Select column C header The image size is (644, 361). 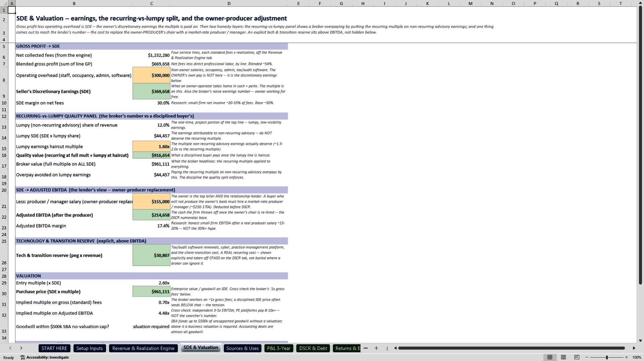pos(152,3)
